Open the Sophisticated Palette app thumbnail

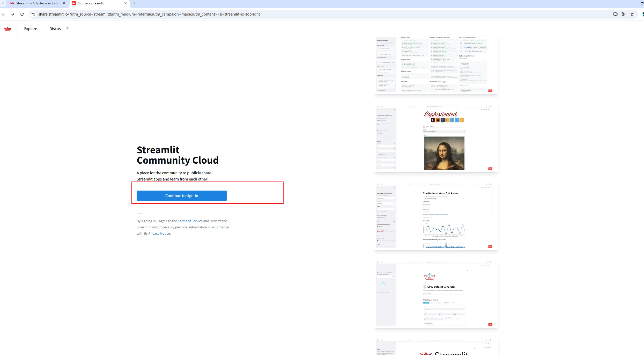pos(436,138)
